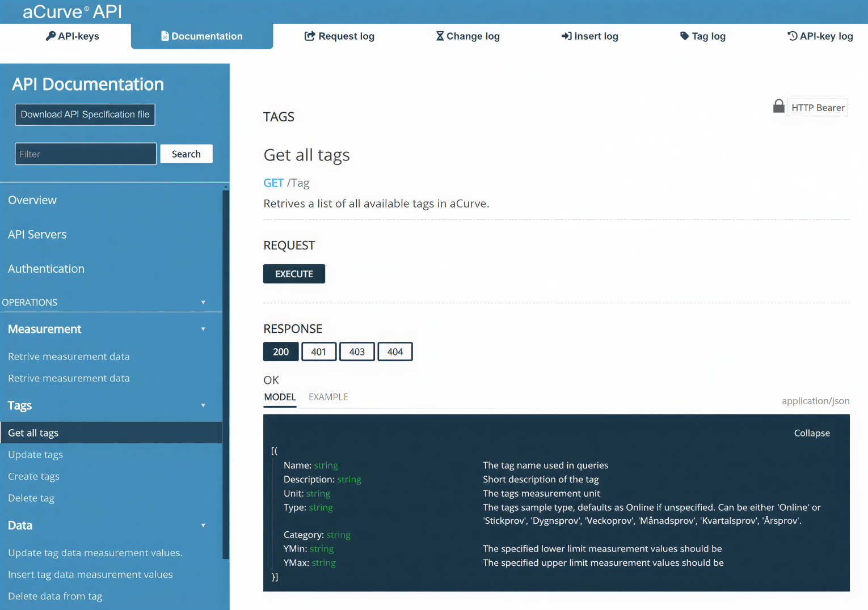The image size is (868, 610).
Task: Open the Change log tab
Action: tap(467, 36)
